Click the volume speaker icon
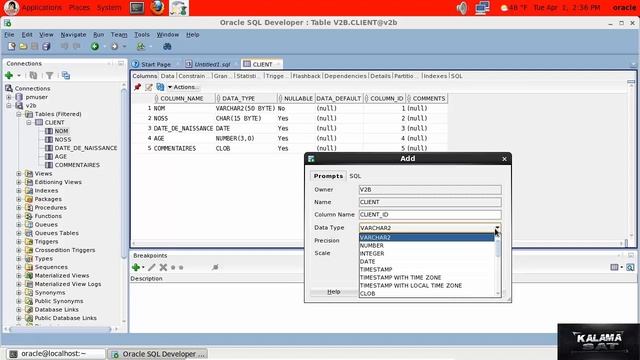 pyautogui.click(x=462, y=8)
